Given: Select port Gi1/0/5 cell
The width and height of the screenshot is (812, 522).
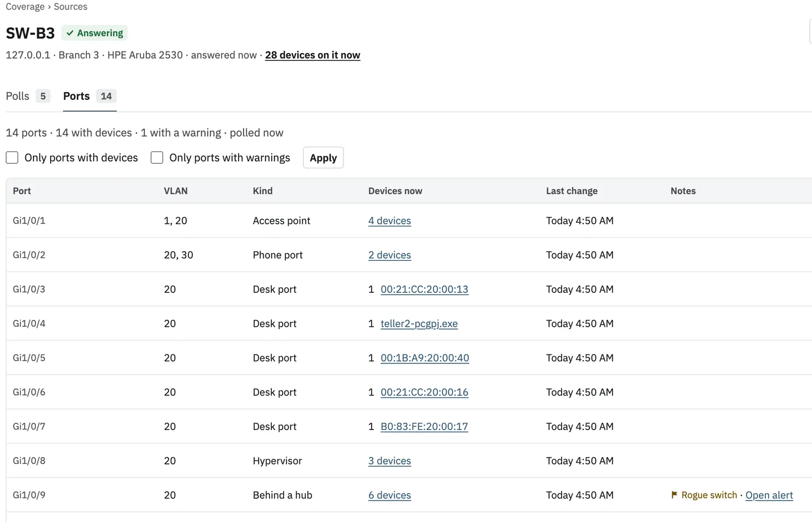Looking at the screenshot, I should (x=29, y=358).
